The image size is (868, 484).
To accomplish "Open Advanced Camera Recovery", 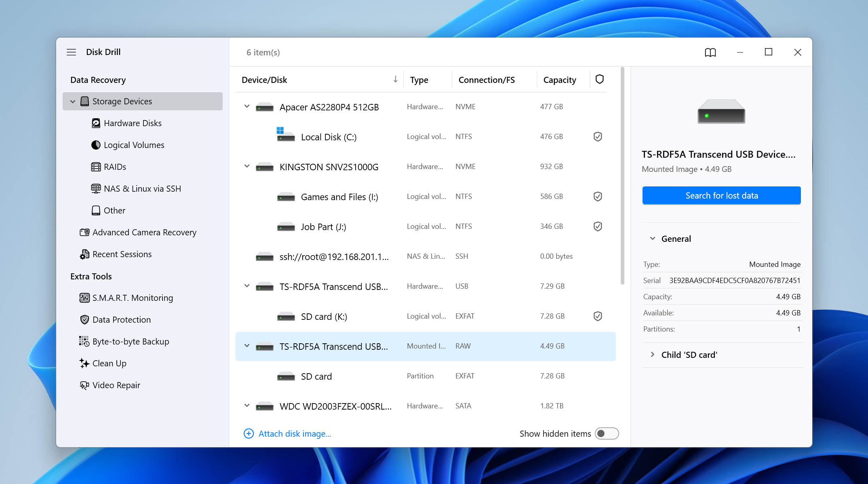I will (x=144, y=232).
